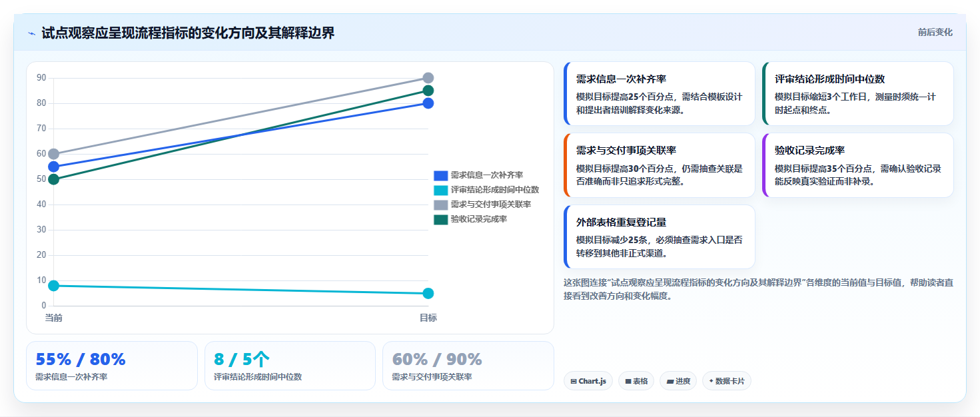Select the gray data point at 目标 value 90
Viewport: 980px width, 417px height.
[428, 78]
